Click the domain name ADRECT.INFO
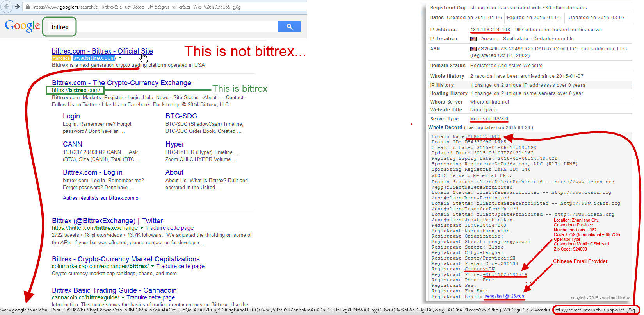This screenshot has height=315, width=644. click(x=484, y=137)
